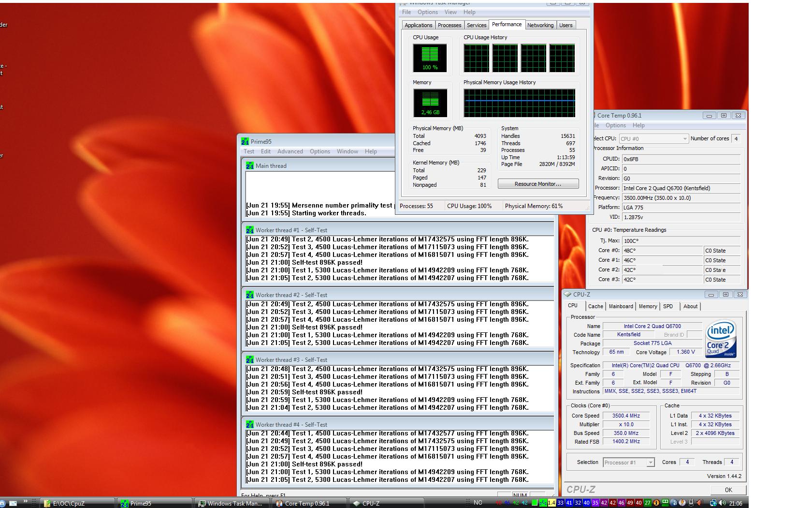The height and width of the screenshot is (508, 812).
Task: Click the Core Voltage value 1.360 V
Action: click(x=686, y=352)
